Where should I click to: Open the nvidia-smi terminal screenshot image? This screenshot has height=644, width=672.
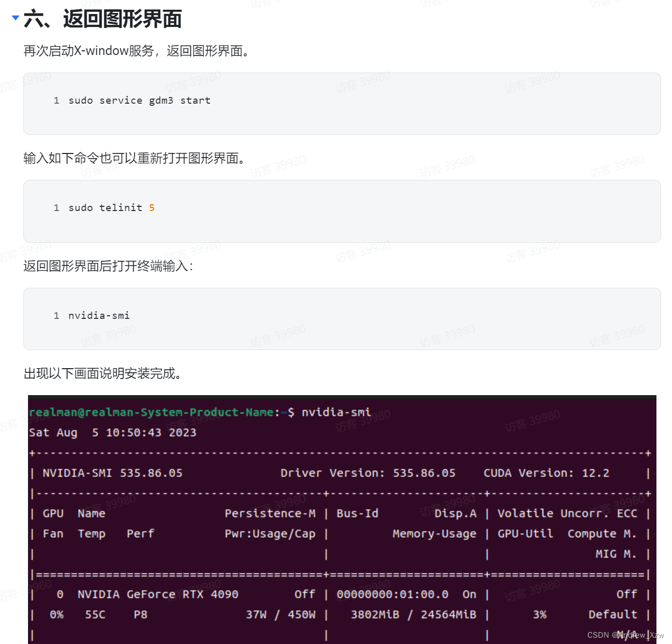[x=342, y=520]
